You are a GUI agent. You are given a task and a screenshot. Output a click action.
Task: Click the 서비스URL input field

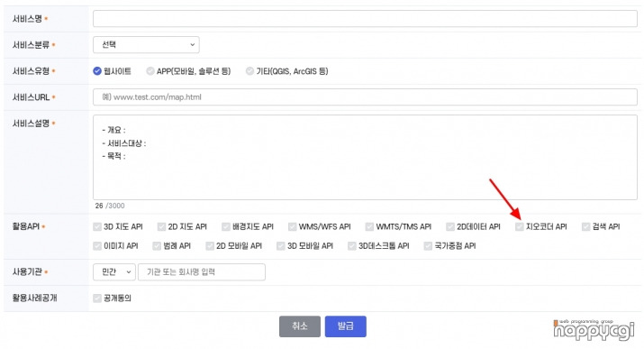(365, 97)
